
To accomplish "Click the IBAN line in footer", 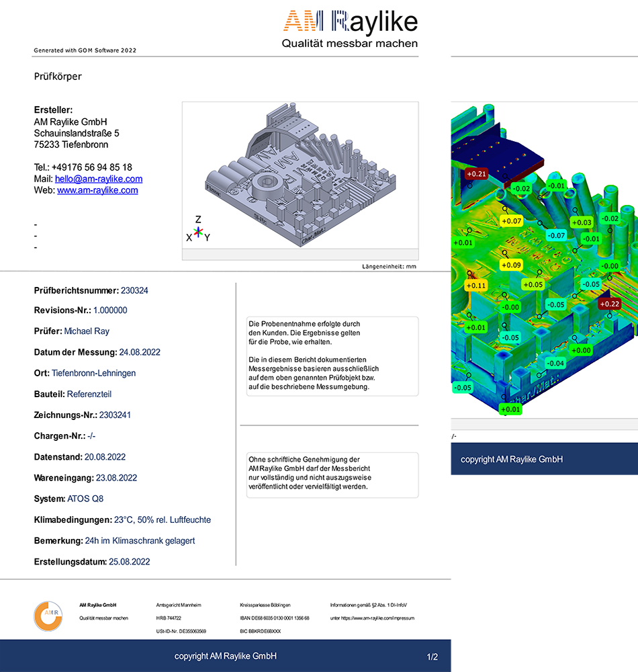I will (x=275, y=618).
